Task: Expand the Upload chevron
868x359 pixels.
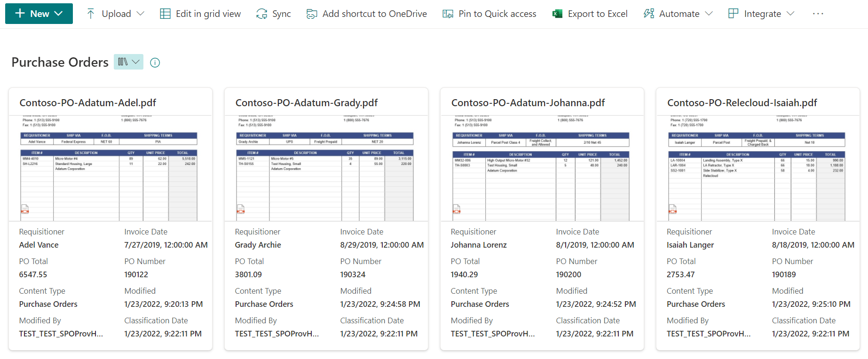Action: [x=140, y=14]
